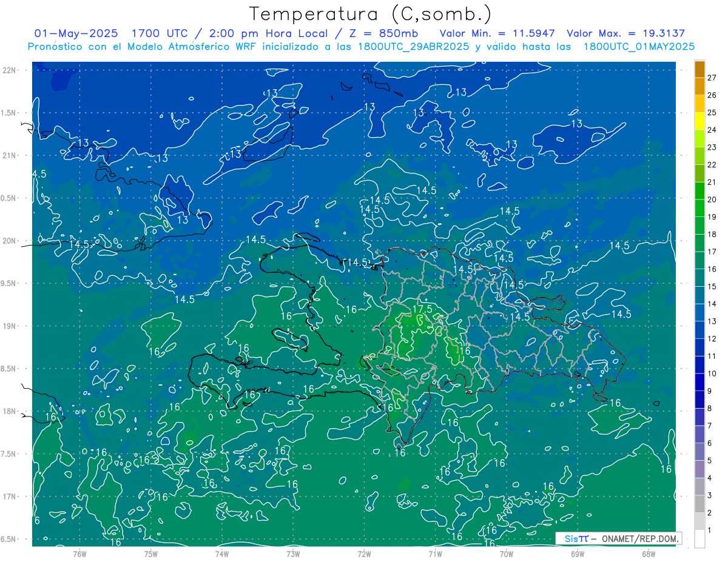The image size is (728, 562).
Task: Click the "72W" longitude label
Action: [x=364, y=554]
